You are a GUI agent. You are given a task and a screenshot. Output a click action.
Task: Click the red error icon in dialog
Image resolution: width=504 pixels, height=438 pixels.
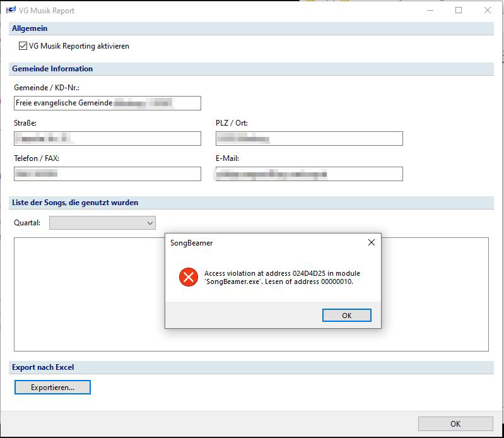(189, 277)
